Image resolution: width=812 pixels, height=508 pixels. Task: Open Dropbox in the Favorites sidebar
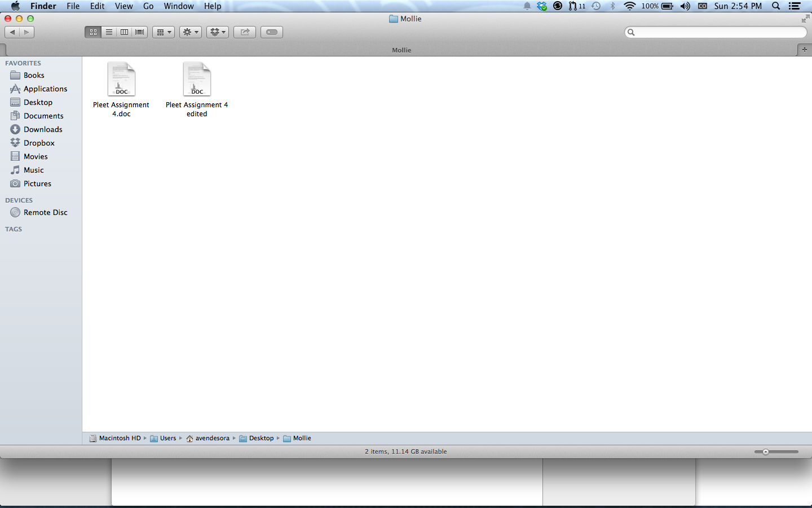tap(39, 143)
